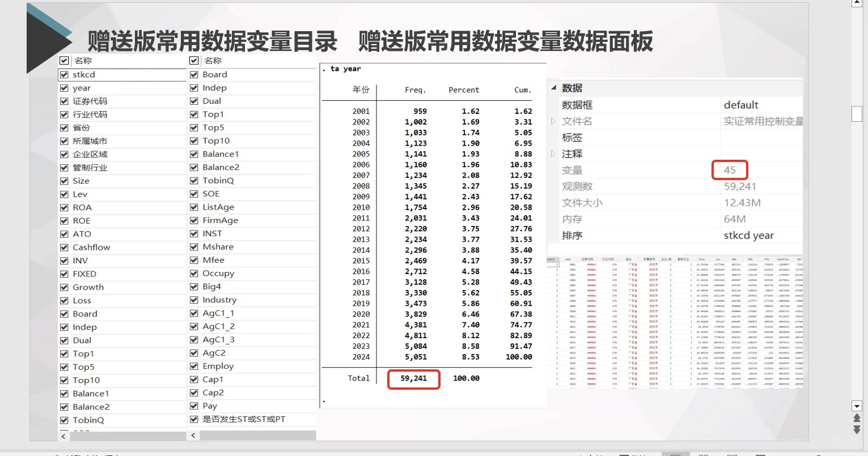Click the data panel preview thumbnail

pyautogui.click(x=675, y=322)
